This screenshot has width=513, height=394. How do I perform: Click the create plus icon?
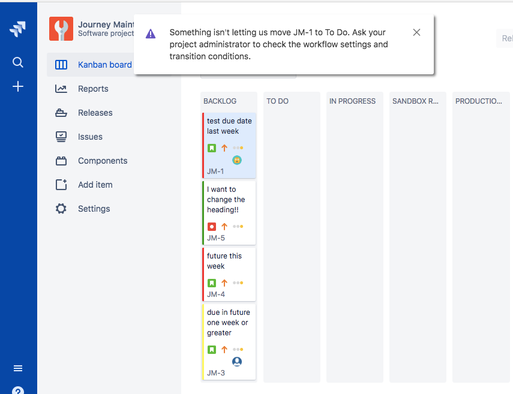coord(18,87)
